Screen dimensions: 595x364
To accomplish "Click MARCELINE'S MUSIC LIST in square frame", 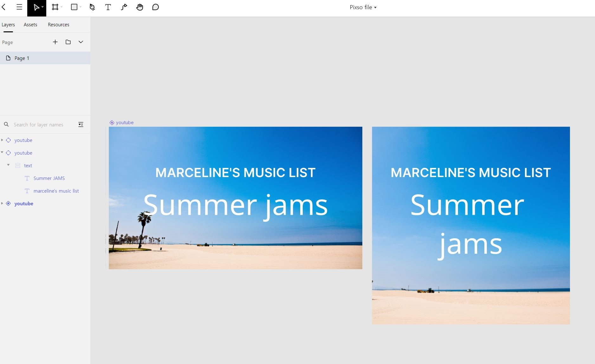I will (471, 173).
